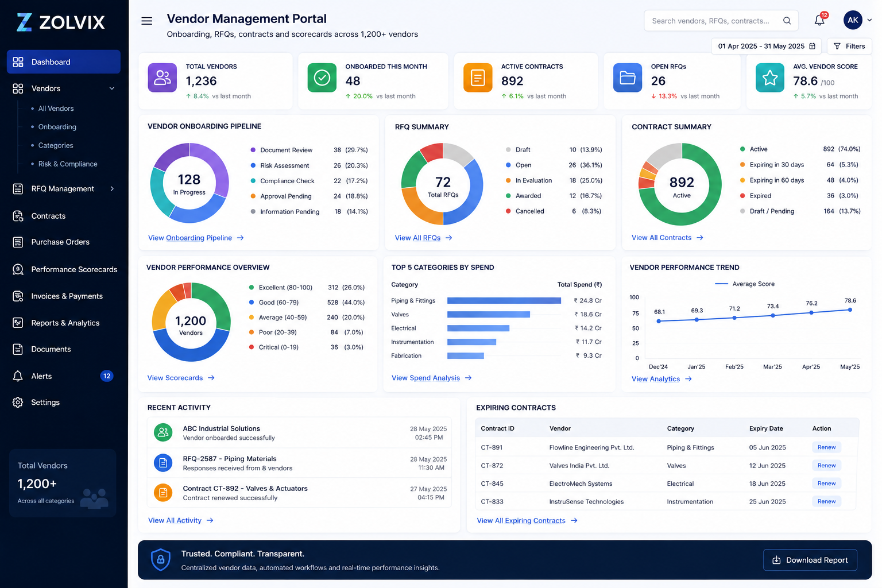Click the Filters button
Viewport: 882px width, 588px height.
click(849, 46)
